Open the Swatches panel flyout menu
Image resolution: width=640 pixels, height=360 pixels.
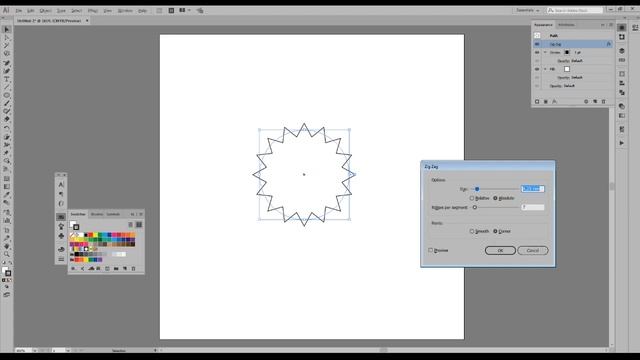(x=141, y=214)
